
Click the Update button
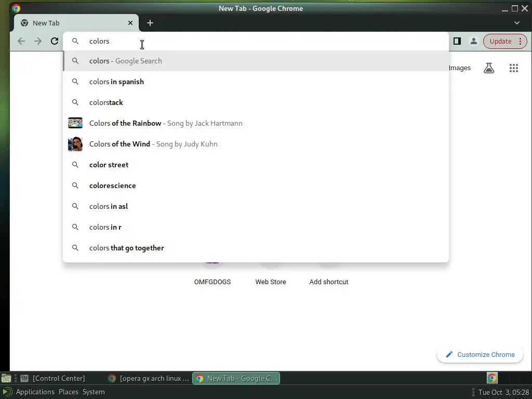click(500, 41)
